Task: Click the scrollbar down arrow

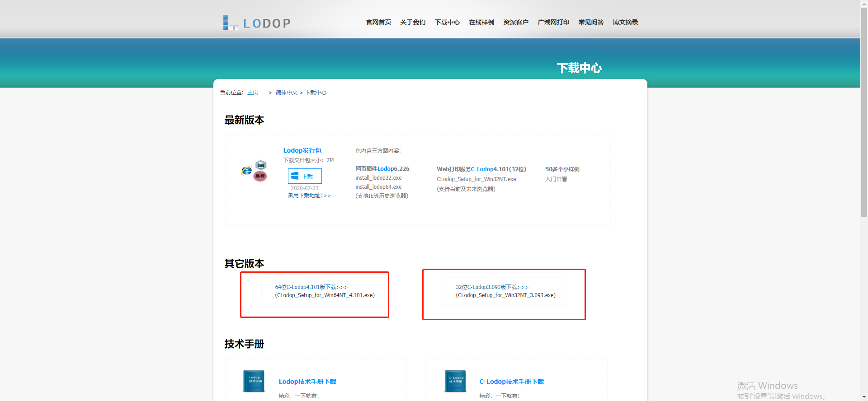Action: [x=864, y=397]
